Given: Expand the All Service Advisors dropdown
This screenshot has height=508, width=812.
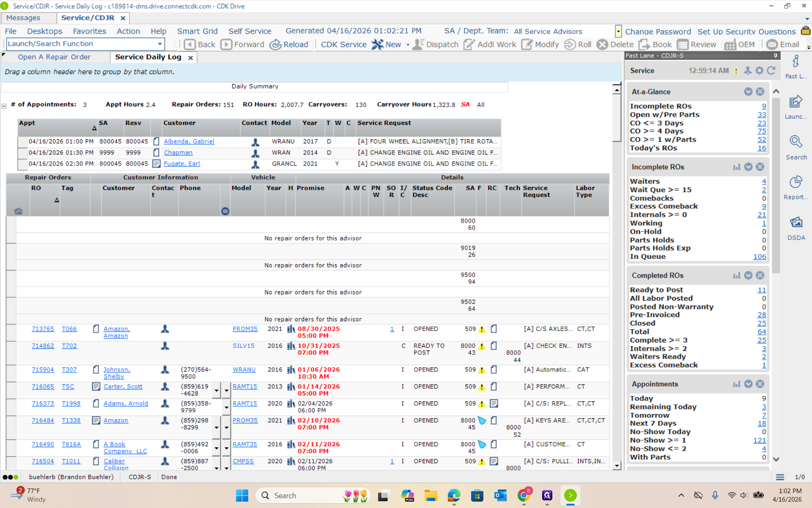Looking at the screenshot, I should [x=618, y=31].
